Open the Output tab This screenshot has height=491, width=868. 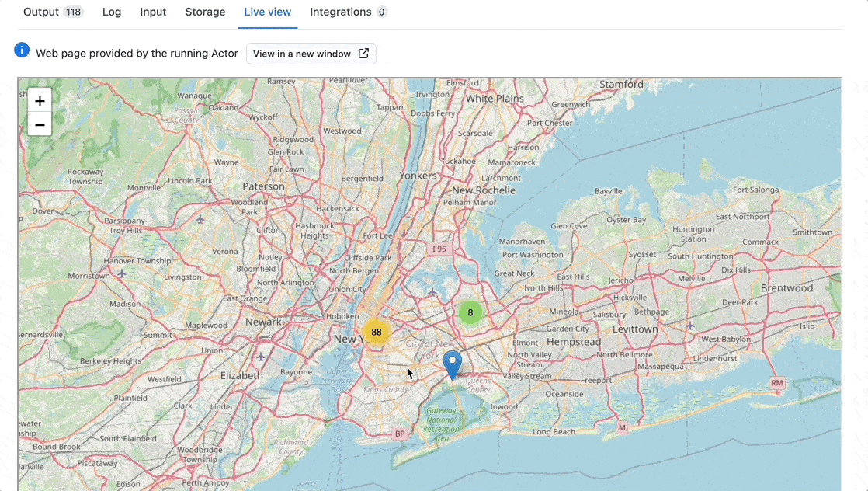(53, 12)
